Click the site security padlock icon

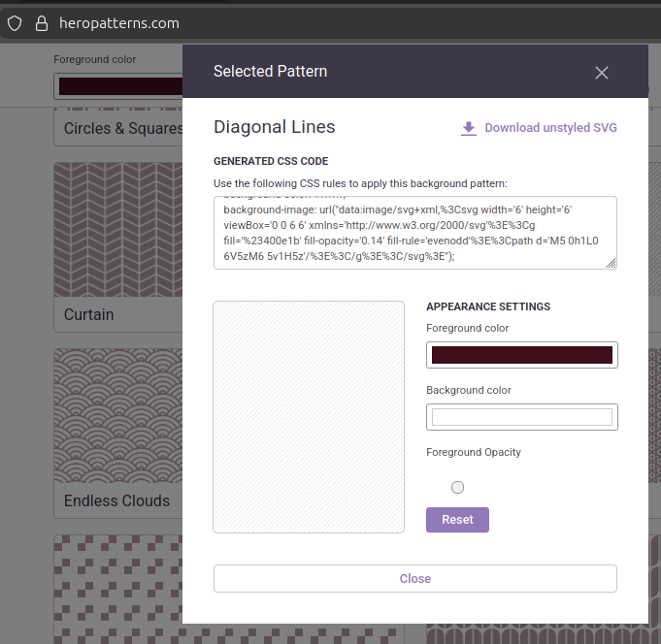pos(41,23)
